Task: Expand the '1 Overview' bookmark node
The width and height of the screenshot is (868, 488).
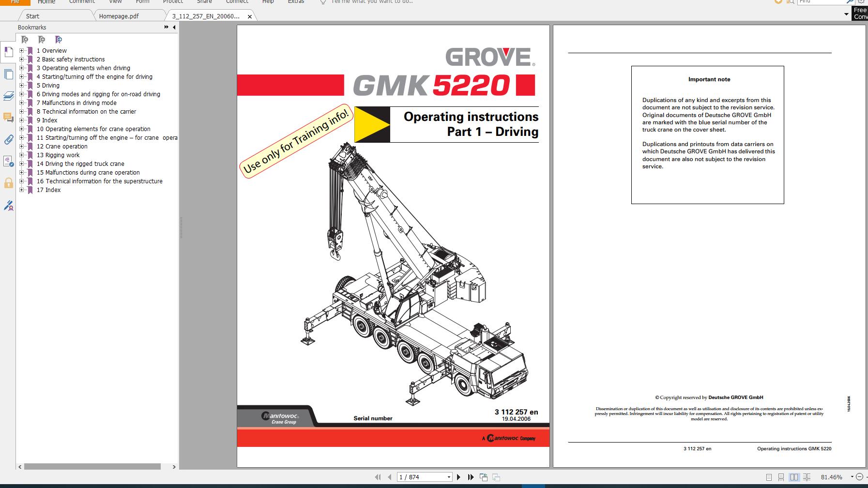Action: 21,50
